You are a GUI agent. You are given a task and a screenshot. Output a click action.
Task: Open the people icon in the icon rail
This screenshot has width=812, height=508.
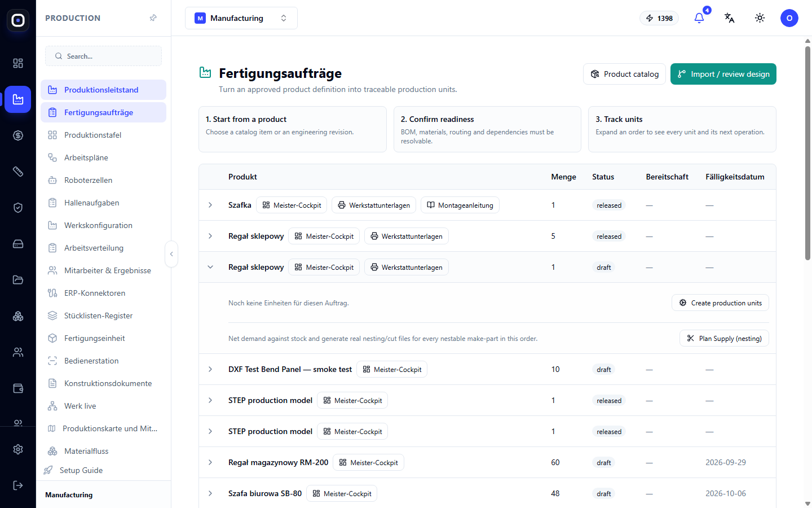(18, 352)
